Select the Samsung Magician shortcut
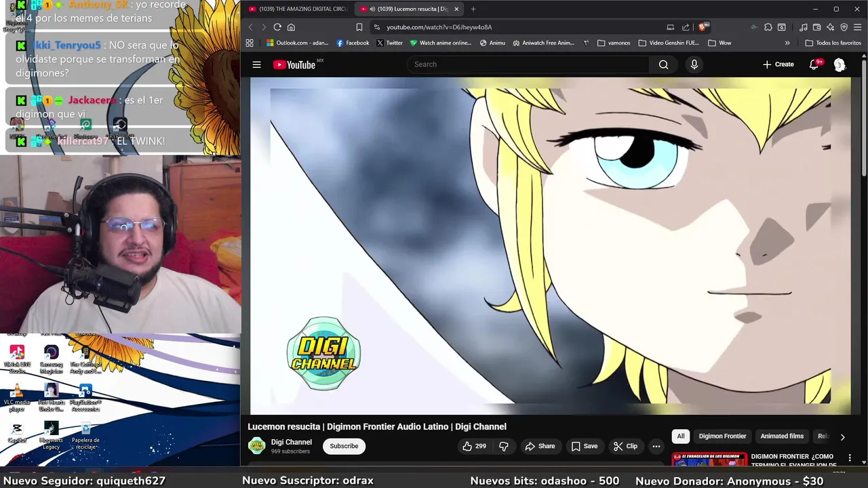 [51, 359]
